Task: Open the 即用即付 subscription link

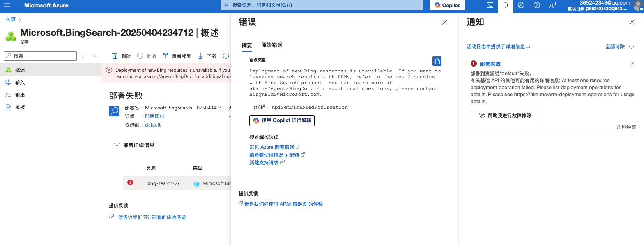Action: (154, 116)
